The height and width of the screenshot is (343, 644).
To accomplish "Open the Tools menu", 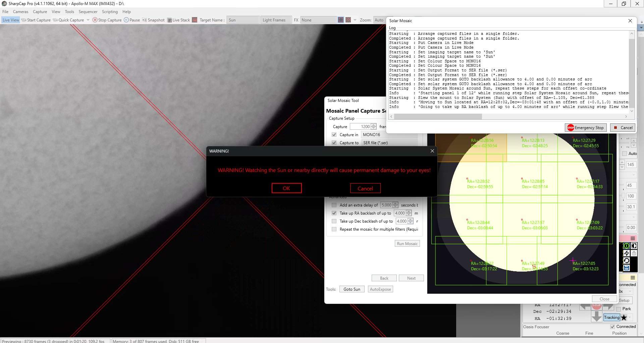I will [x=69, y=12].
